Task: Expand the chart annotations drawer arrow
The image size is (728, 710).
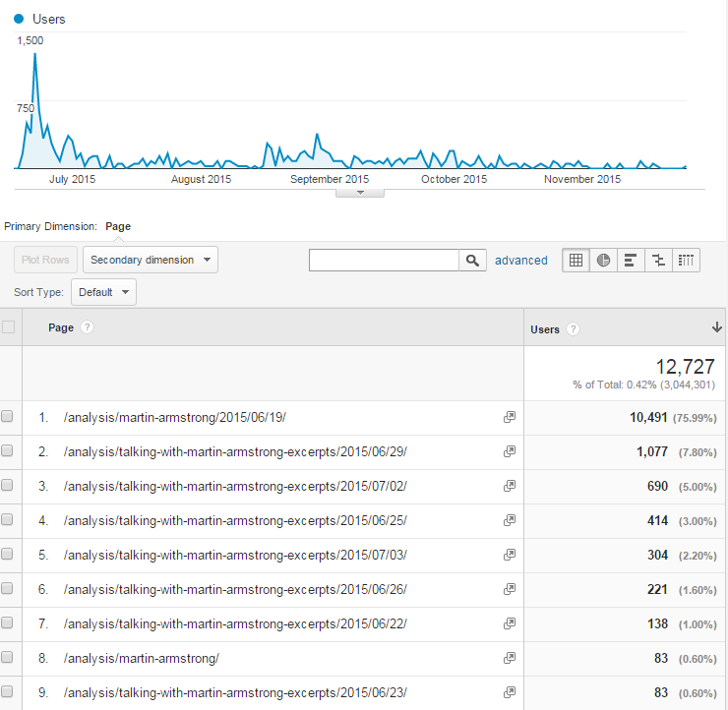Action: point(360,193)
